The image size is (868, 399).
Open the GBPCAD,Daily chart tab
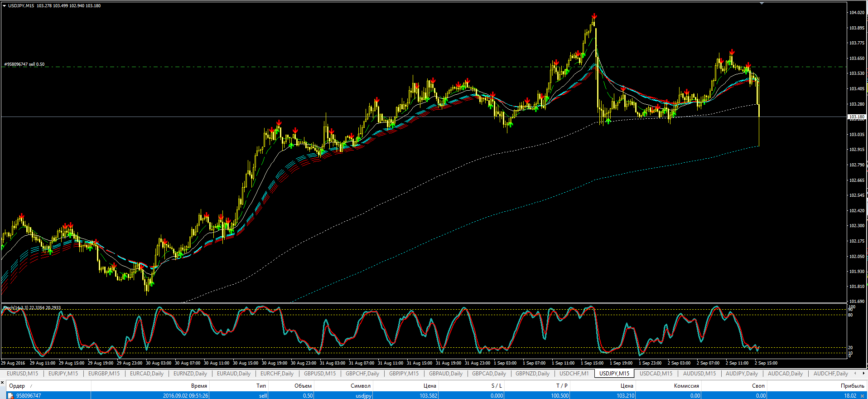(489, 374)
